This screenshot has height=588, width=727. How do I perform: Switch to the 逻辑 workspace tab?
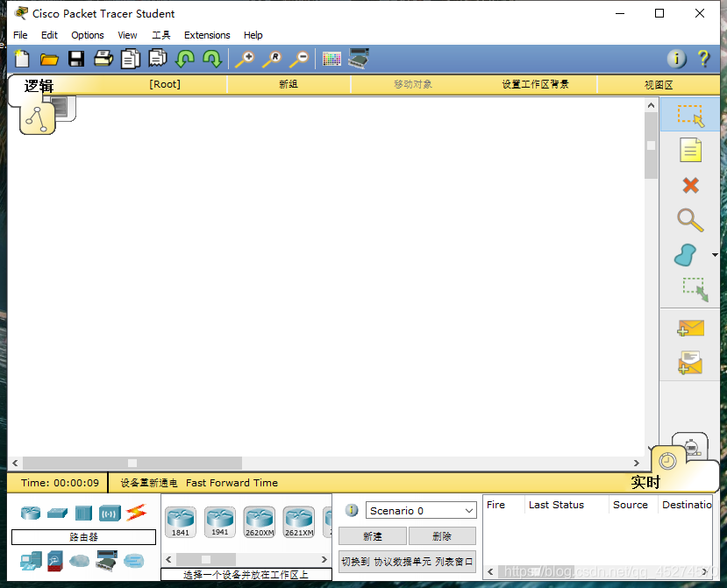pos(39,86)
